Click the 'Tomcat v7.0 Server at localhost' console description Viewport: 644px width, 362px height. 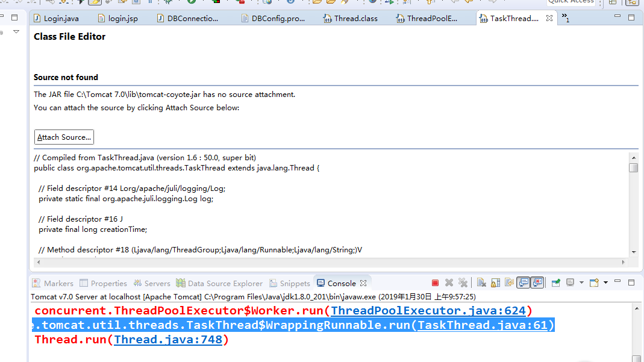click(254, 296)
